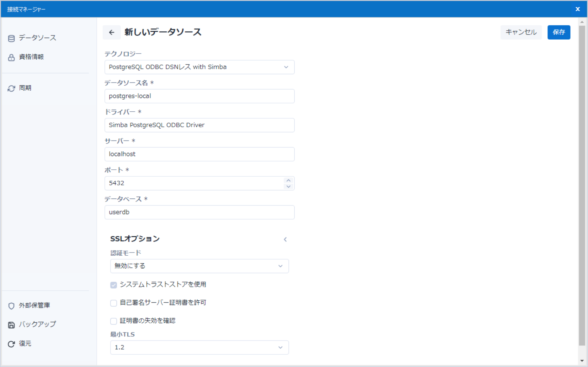588x367 pixels.
Task: Click the 資格情報 lock icon
Action: [11, 57]
